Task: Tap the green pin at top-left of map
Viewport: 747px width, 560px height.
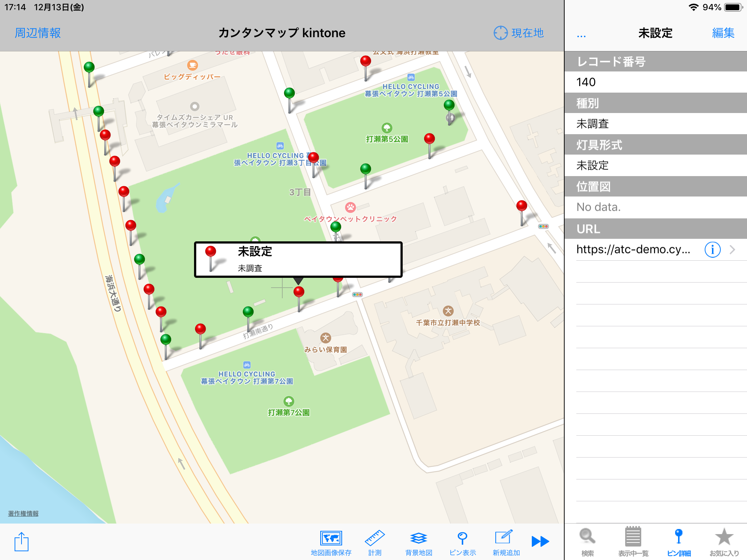Action: [89, 67]
